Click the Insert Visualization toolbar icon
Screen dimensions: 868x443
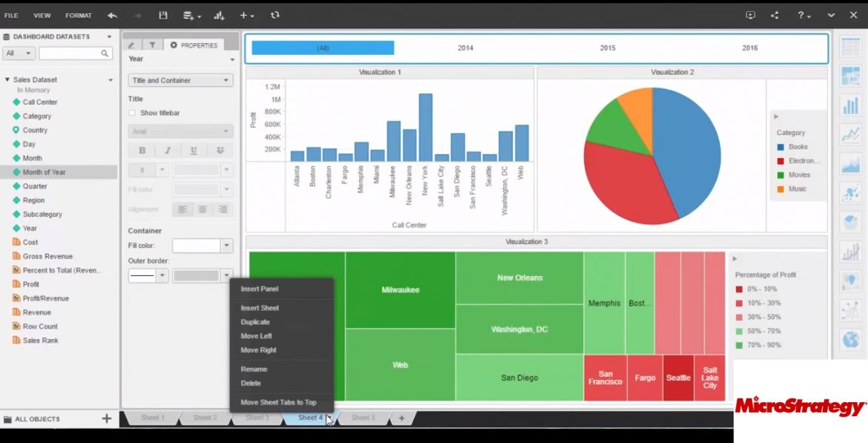click(218, 15)
